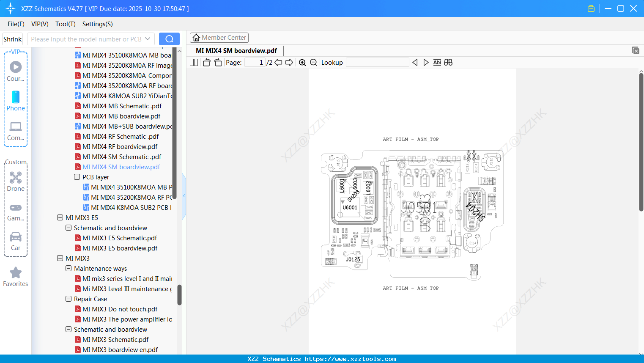The height and width of the screenshot is (363, 644).
Task: Go to the previous page arrow
Action: click(x=278, y=63)
